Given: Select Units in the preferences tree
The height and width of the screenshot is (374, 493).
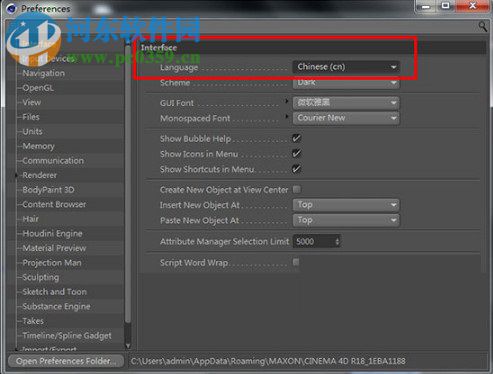Looking at the screenshot, I should [32, 131].
